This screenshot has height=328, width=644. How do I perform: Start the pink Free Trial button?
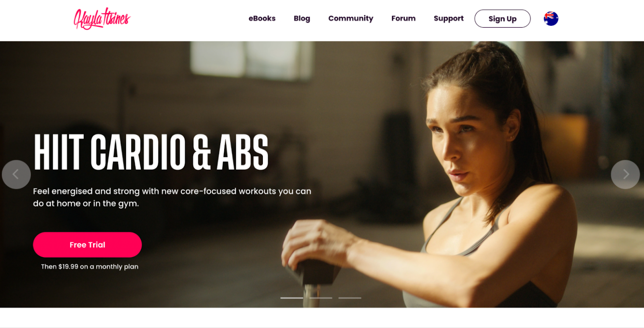coord(87,245)
